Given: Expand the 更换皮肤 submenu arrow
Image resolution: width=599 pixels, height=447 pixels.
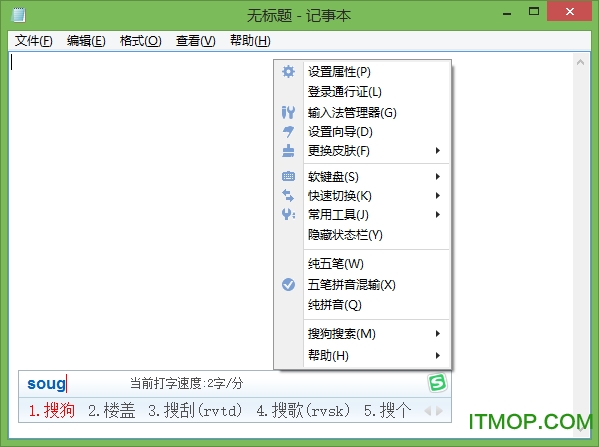Looking at the screenshot, I should pyautogui.click(x=438, y=151).
